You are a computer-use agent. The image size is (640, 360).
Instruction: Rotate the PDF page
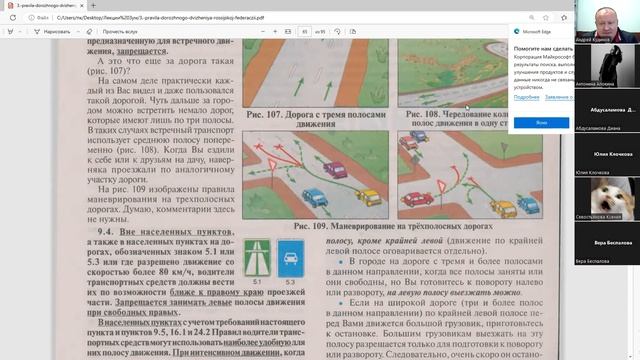(x=337, y=31)
